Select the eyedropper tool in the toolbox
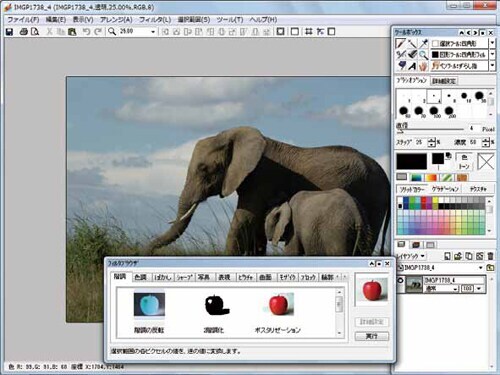This screenshot has height=375, width=500. pyautogui.click(x=424, y=43)
